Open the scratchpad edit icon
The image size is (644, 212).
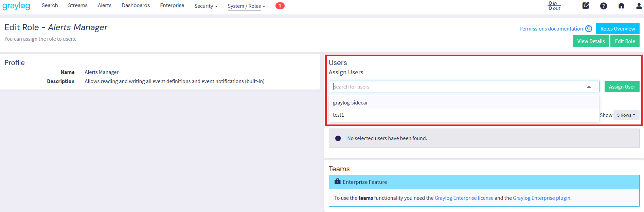(586, 6)
